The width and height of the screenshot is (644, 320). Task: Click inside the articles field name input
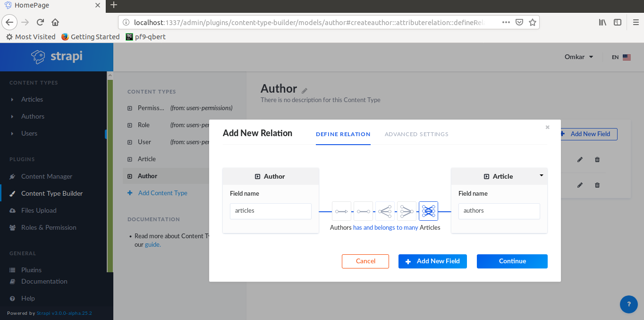coord(270,211)
